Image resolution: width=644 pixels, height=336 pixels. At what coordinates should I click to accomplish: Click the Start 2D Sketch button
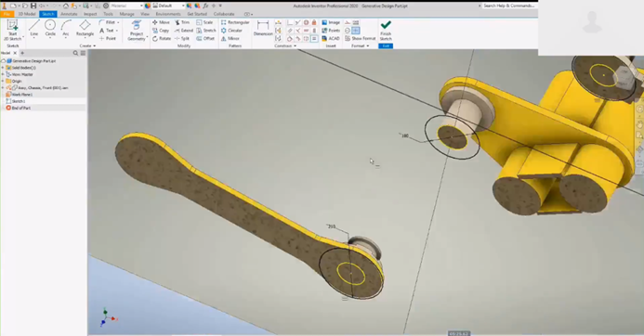pyautogui.click(x=13, y=31)
